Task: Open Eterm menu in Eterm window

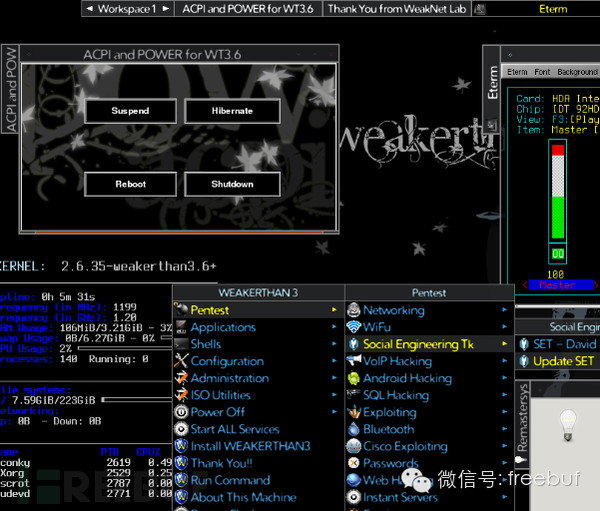Action: [x=517, y=72]
